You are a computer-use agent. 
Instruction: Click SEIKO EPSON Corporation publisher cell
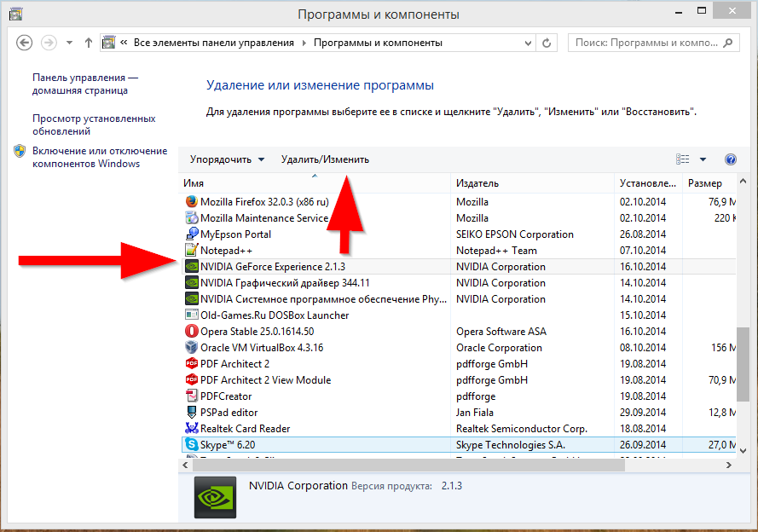coord(515,234)
